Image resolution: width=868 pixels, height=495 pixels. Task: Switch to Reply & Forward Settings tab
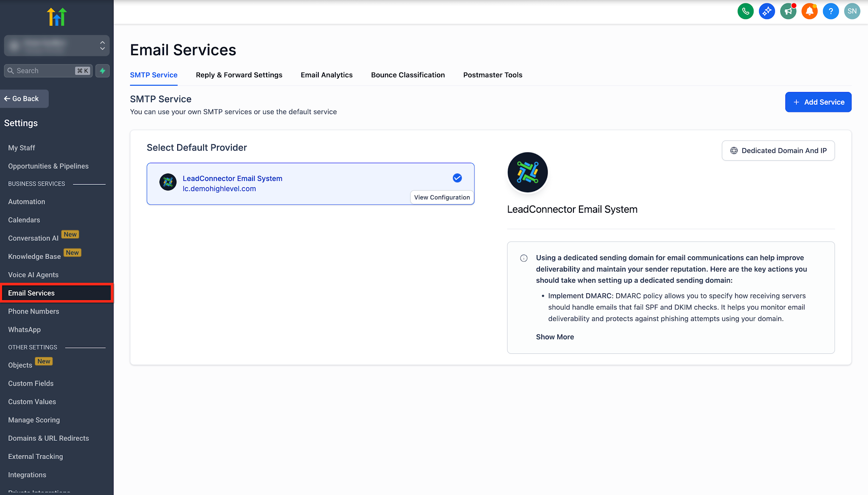pos(239,75)
